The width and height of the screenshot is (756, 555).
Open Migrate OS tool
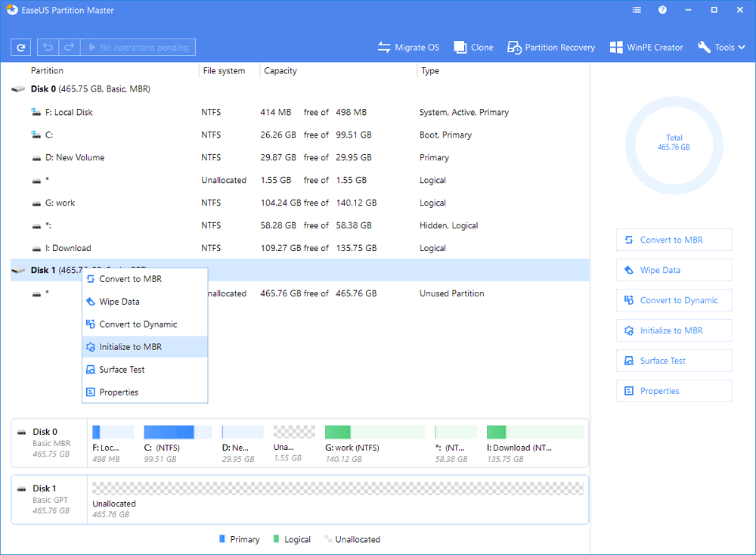point(408,47)
